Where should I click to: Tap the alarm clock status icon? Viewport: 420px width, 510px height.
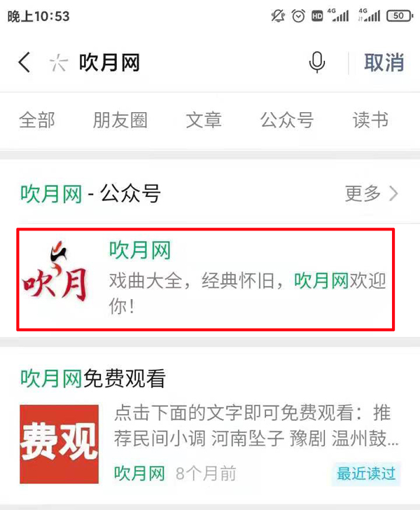pyautogui.click(x=298, y=15)
